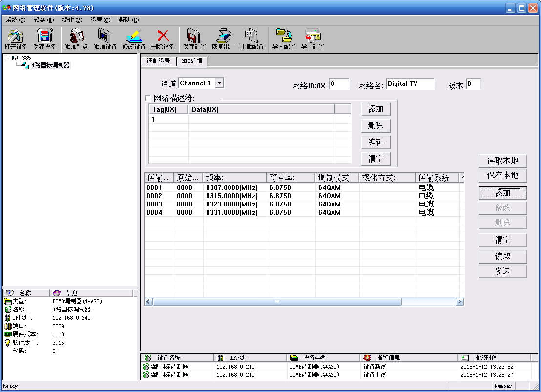Viewport: 541px width, 392px height.
Task: Select the NIT编辑 tab
Action: [x=192, y=61]
